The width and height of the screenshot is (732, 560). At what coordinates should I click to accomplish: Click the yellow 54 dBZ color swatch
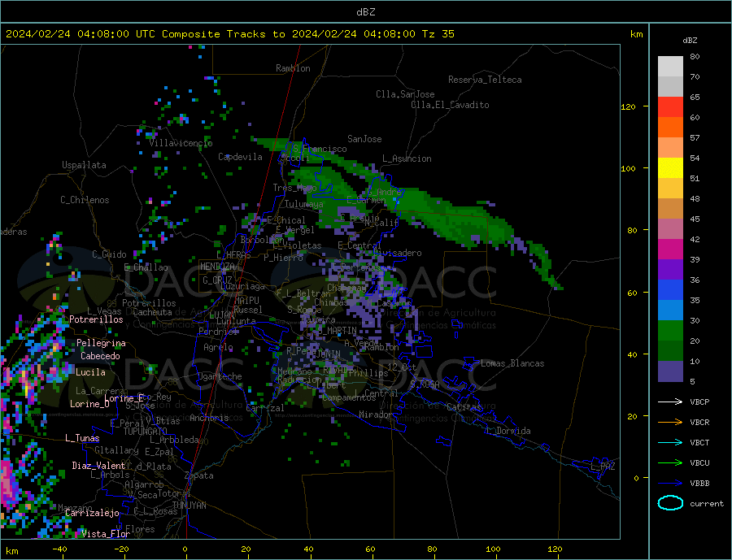click(670, 167)
